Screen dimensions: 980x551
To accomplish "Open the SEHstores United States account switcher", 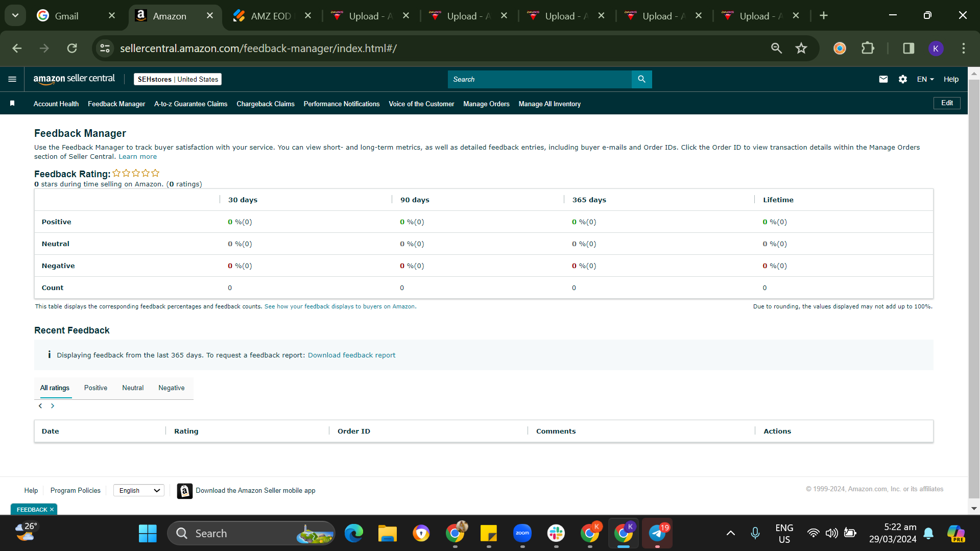I will tap(178, 79).
